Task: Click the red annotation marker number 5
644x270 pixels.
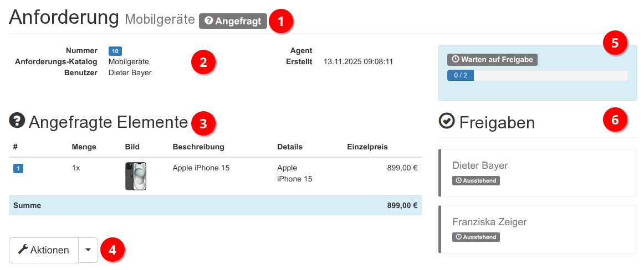Action: pyautogui.click(x=615, y=44)
